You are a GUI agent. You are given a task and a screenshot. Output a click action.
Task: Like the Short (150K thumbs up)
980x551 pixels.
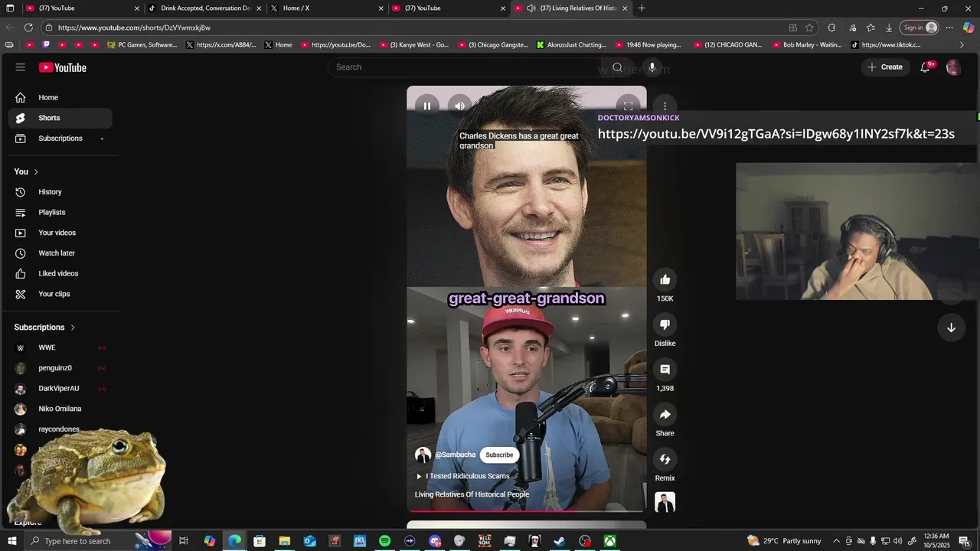tap(665, 280)
